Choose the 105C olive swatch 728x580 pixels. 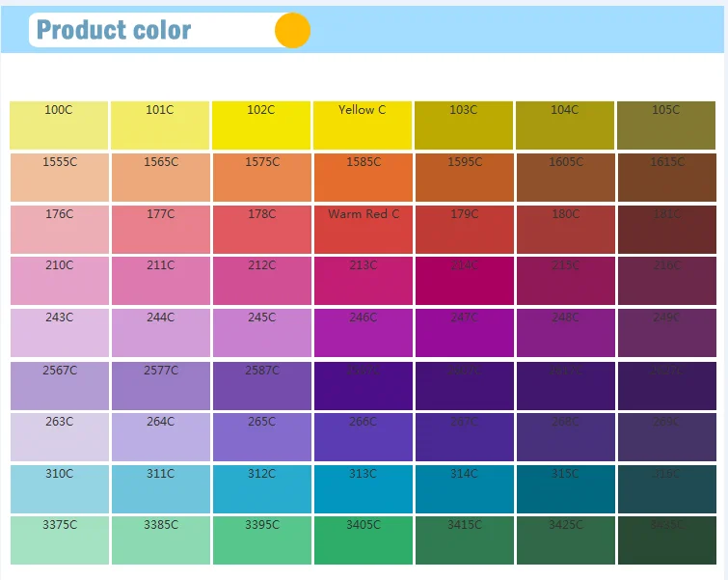[666, 125]
